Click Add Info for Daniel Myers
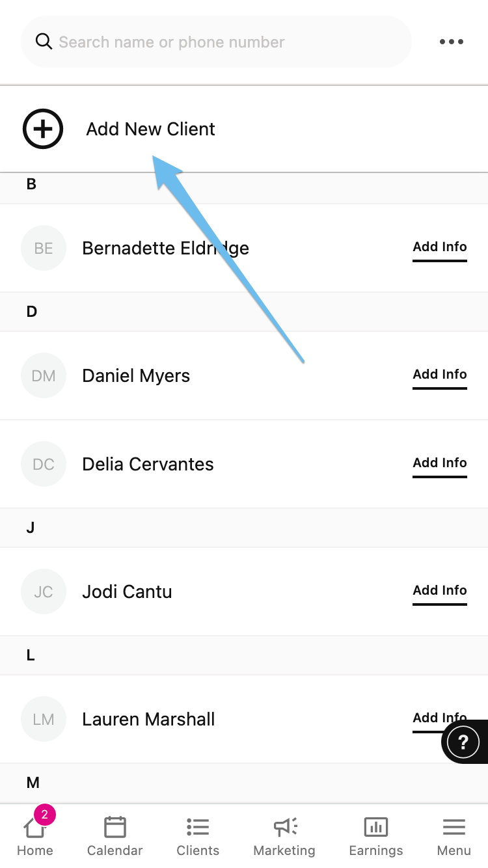The height and width of the screenshot is (868, 488). tap(440, 375)
